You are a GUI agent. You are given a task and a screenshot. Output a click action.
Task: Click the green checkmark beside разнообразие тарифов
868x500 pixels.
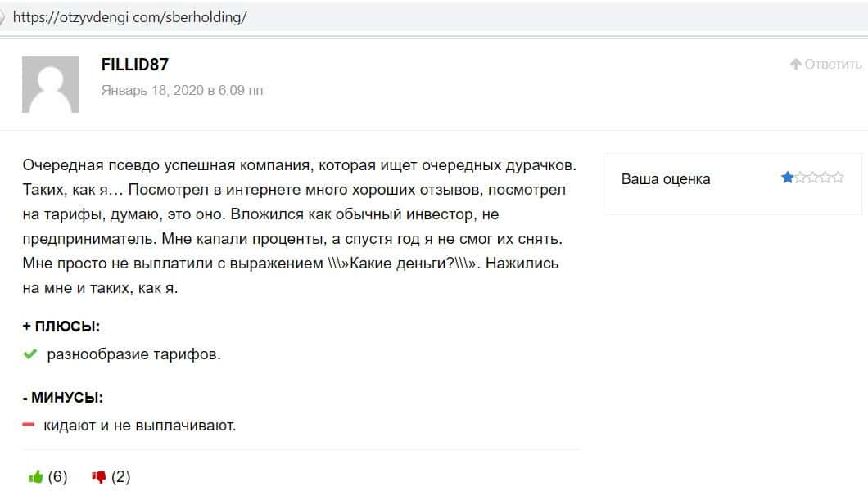point(30,354)
